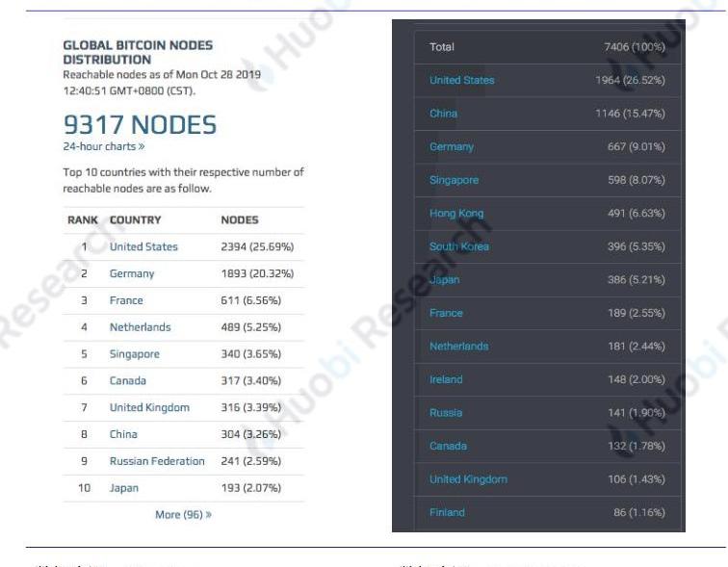Click Canada at rank 6

128,381
